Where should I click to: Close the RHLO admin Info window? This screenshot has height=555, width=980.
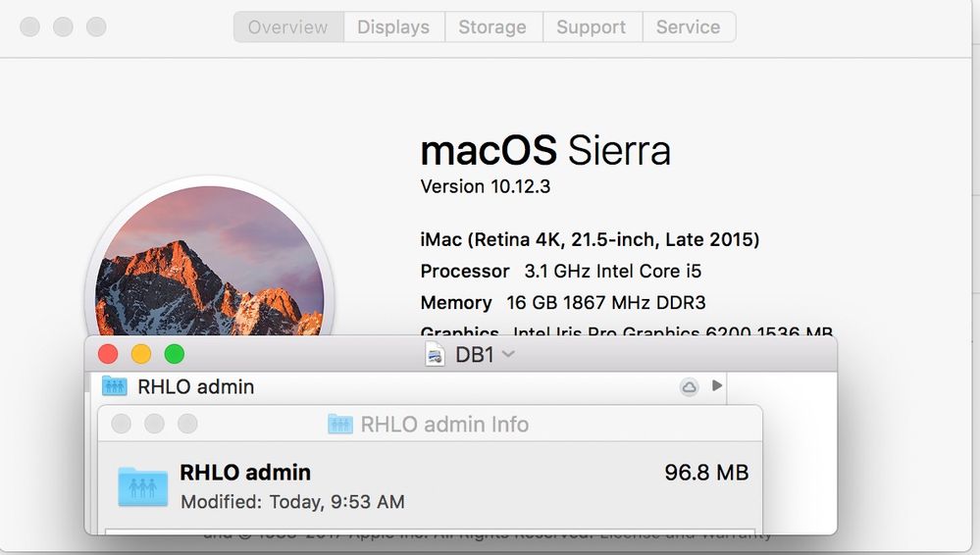[122, 424]
